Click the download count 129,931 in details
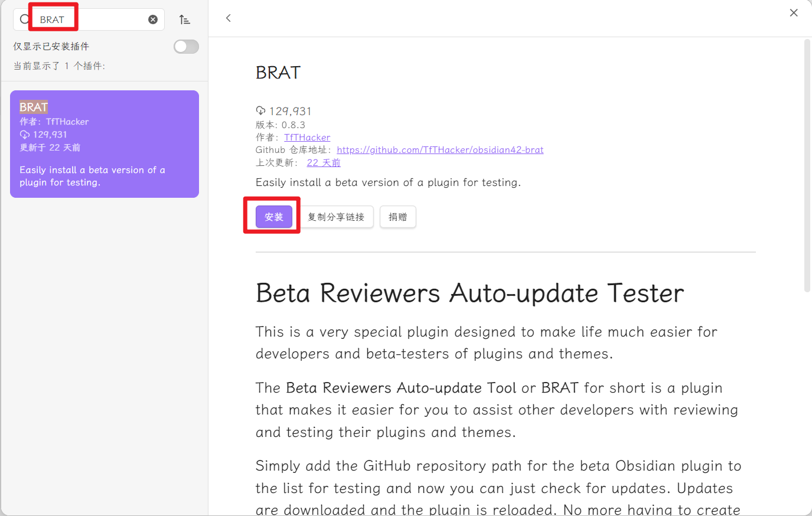The height and width of the screenshot is (516, 812). (x=290, y=111)
